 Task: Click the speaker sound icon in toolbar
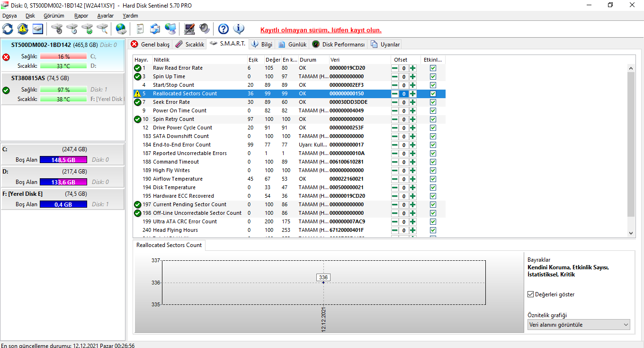[x=205, y=29]
